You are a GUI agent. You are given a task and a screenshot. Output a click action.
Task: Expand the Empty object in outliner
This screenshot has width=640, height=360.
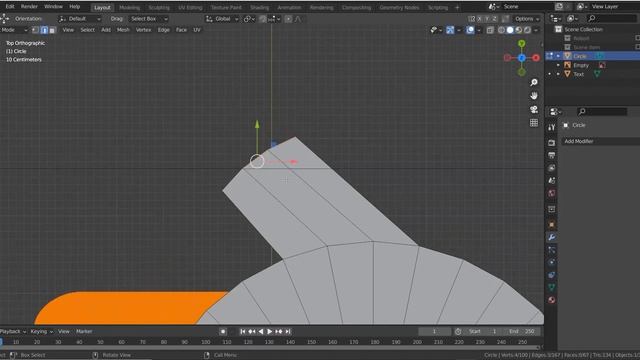point(558,65)
